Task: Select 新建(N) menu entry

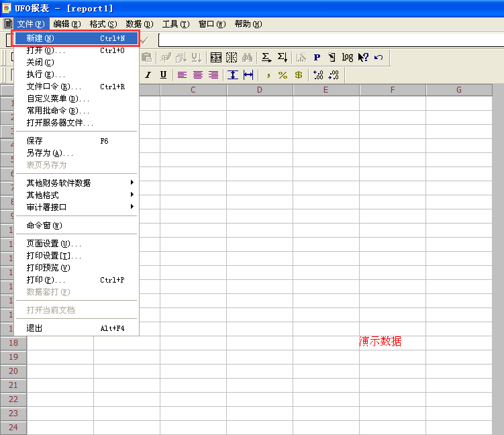Action: point(77,38)
